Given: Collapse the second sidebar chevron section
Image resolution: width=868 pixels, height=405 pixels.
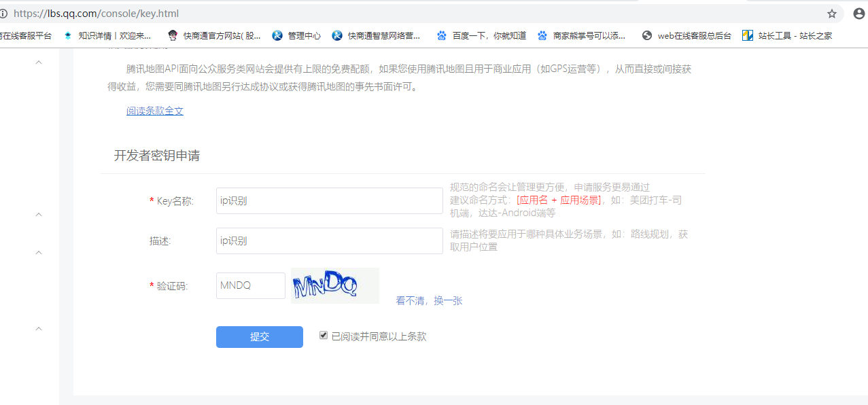Looking at the screenshot, I should pyautogui.click(x=39, y=215).
